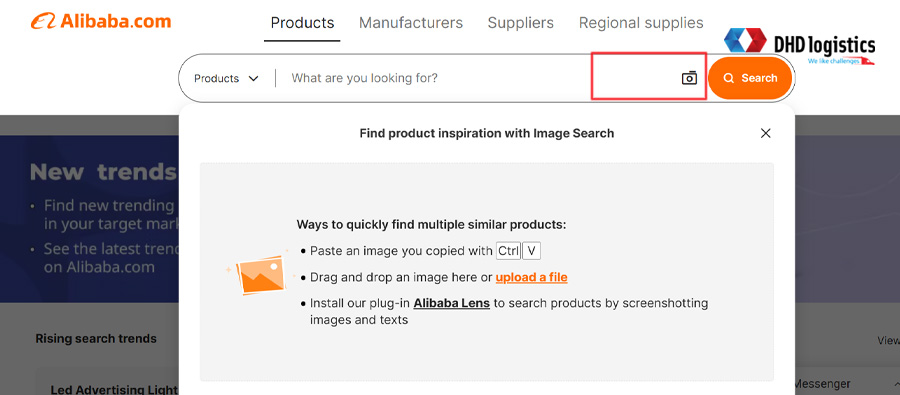The width and height of the screenshot is (900, 395).
Task: Click the magnifier icon in Search button
Action: point(728,78)
